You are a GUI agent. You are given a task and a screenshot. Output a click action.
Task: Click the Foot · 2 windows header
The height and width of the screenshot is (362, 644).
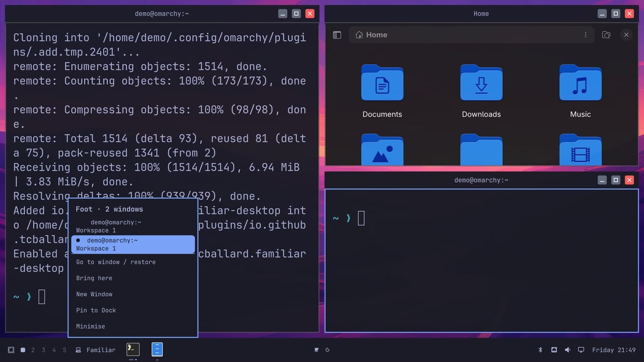[109, 209]
